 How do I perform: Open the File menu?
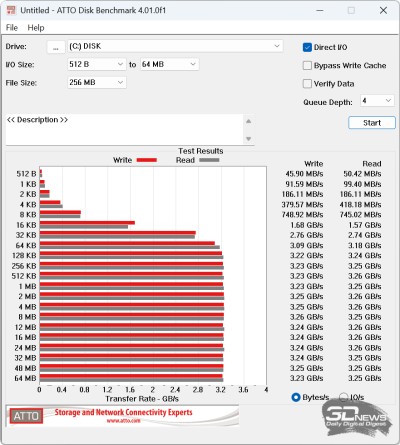click(12, 28)
